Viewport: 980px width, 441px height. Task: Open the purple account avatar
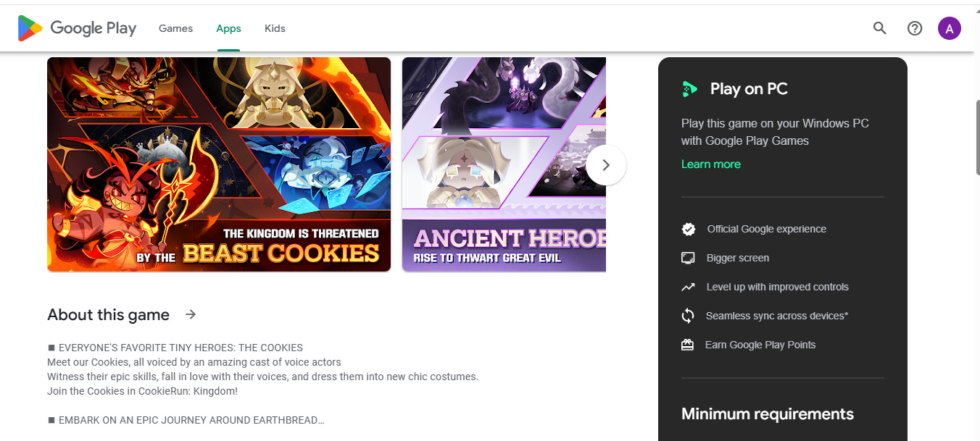click(949, 28)
